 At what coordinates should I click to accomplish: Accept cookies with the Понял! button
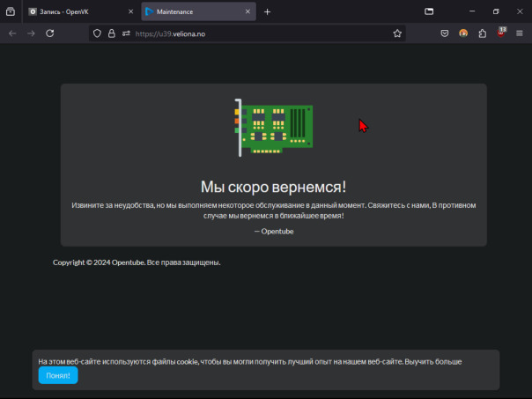(58, 375)
